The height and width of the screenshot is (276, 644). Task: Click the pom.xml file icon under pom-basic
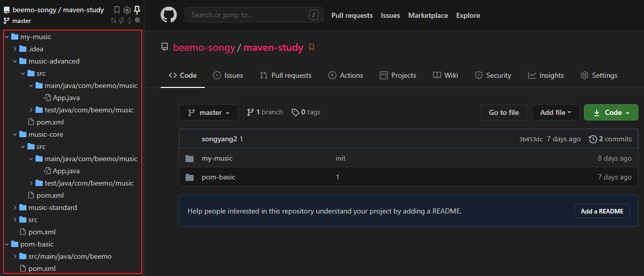point(23,268)
